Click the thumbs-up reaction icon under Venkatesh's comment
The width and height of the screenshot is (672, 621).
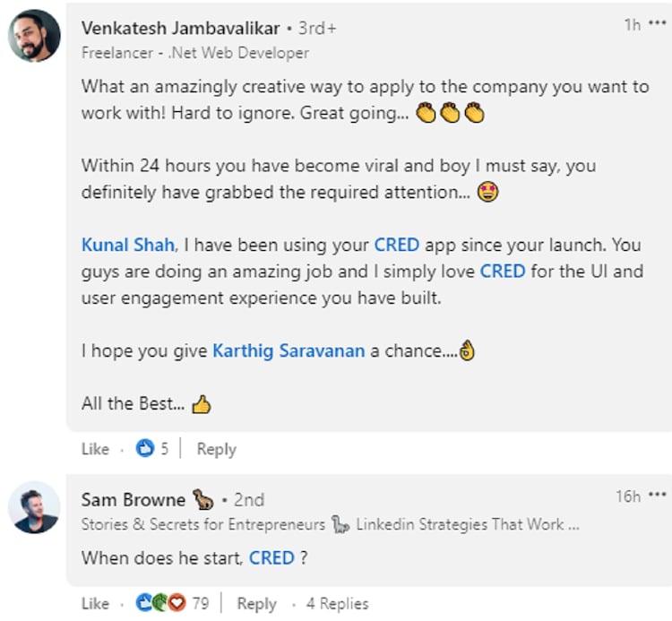tap(144, 449)
